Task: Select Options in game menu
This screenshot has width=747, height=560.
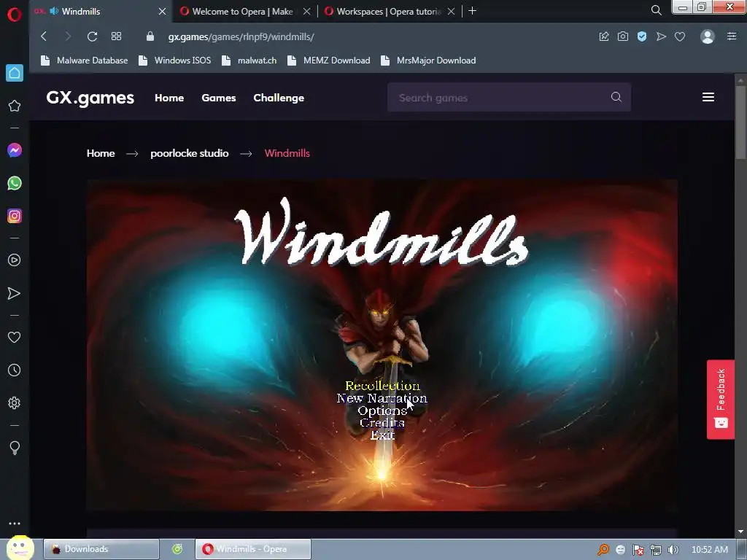Action: (382, 410)
